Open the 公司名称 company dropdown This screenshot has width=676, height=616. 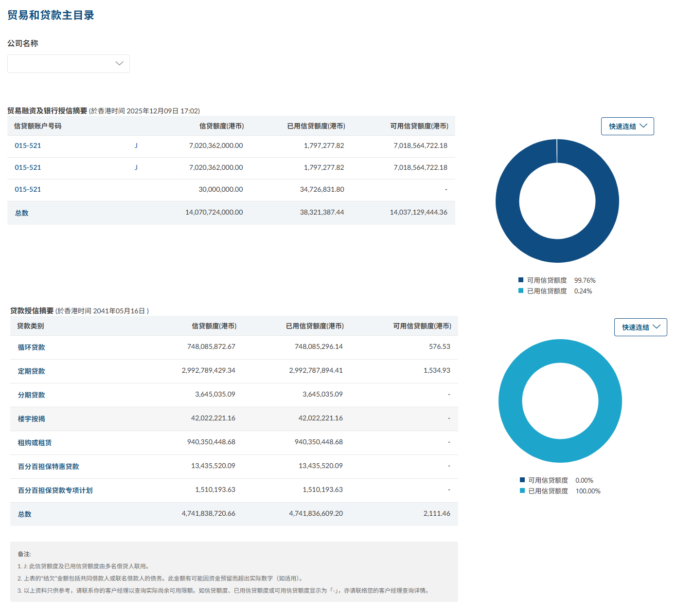69,64
